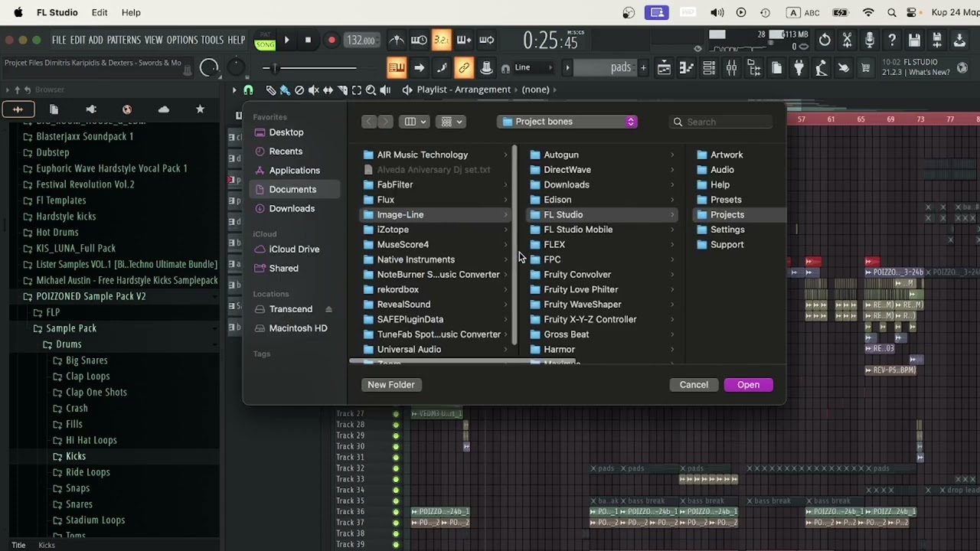This screenshot has width=980, height=551.
Task: Open the macOS Edit menu
Action: point(100,12)
